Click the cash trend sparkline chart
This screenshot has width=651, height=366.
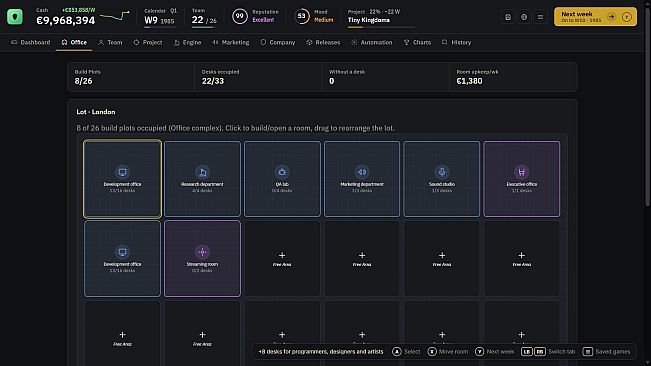tap(115, 17)
